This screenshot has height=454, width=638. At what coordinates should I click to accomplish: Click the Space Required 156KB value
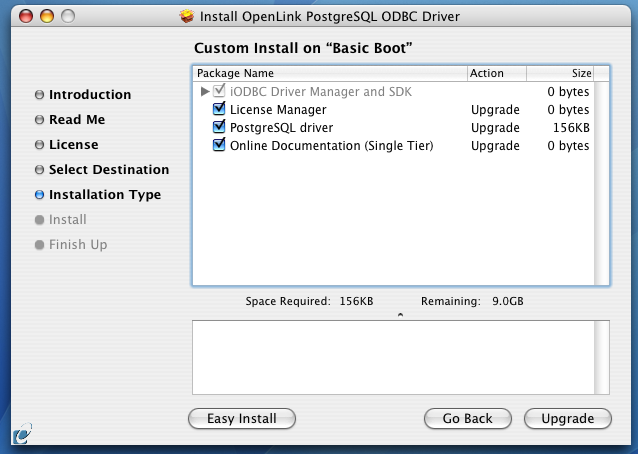pyautogui.click(x=356, y=301)
